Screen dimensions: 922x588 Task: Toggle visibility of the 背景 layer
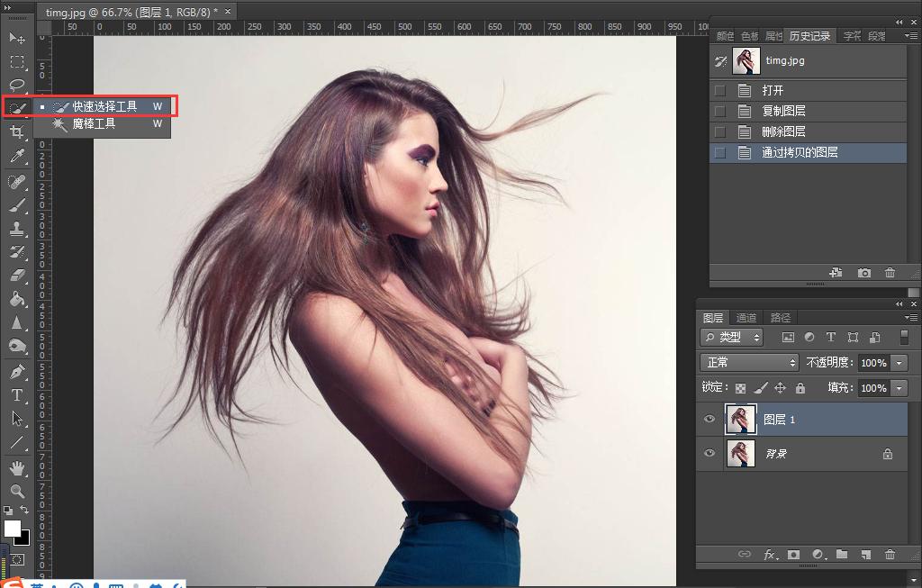tap(710, 454)
